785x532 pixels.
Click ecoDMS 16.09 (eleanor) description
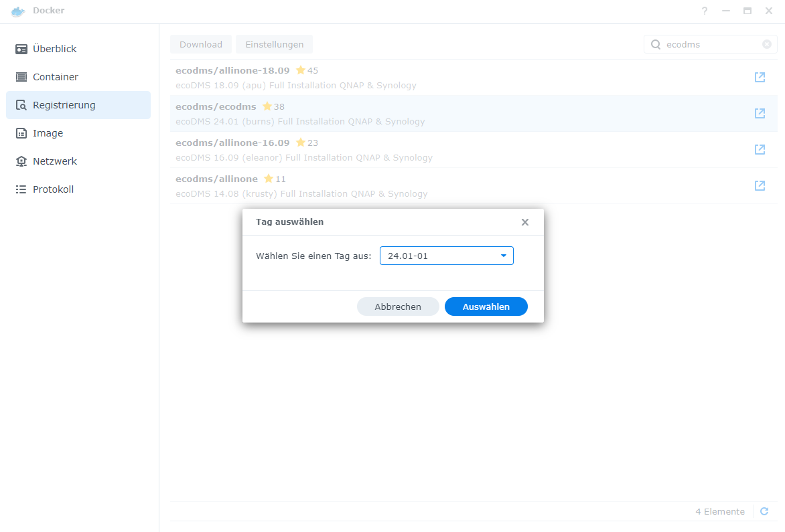click(x=304, y=158)
